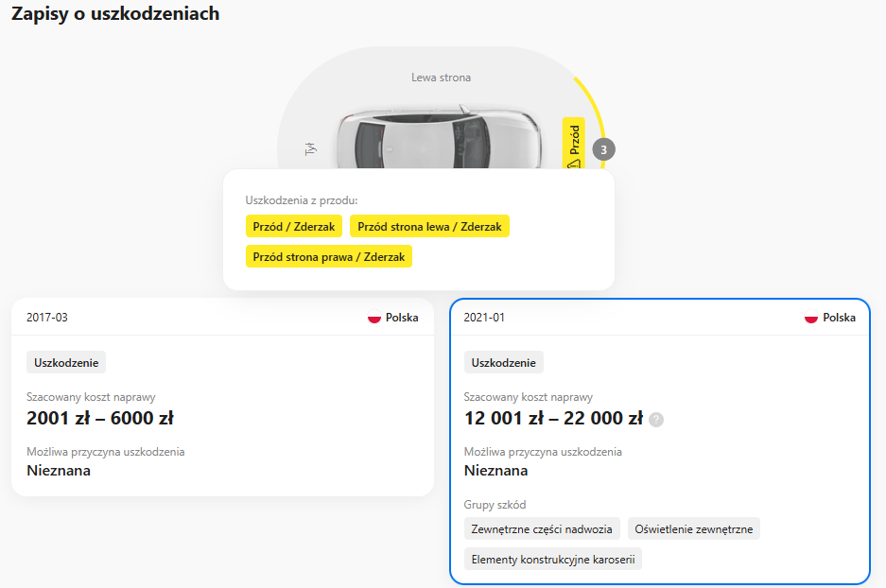Viewport: 886px width, 588px height.
Task: Click the warning triangle on the Przód label
Action: tap(573, 164)
